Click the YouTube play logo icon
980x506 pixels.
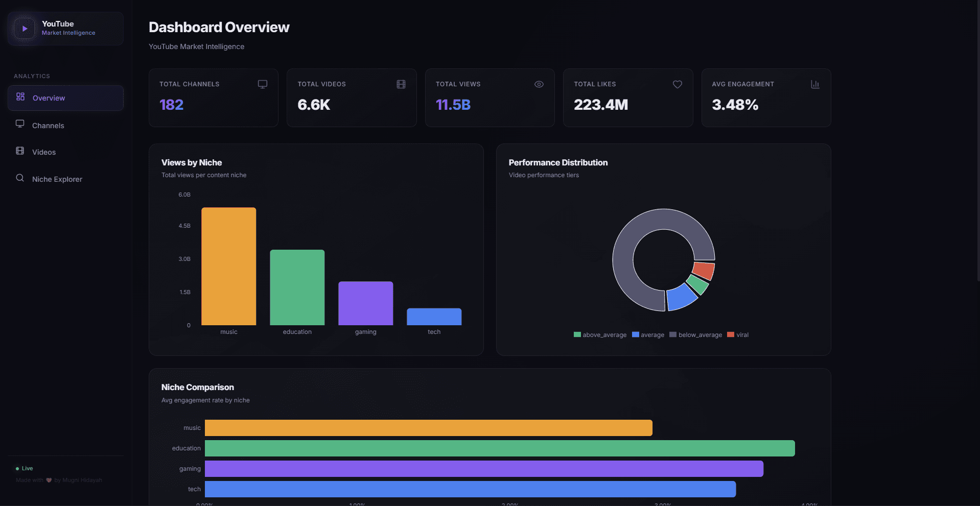25,29
